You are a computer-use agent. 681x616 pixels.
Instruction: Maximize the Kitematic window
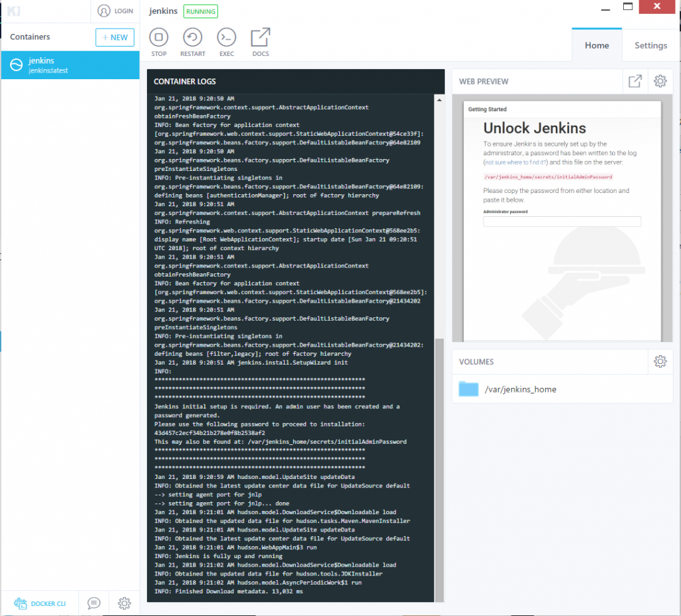(x=628, y=7)
